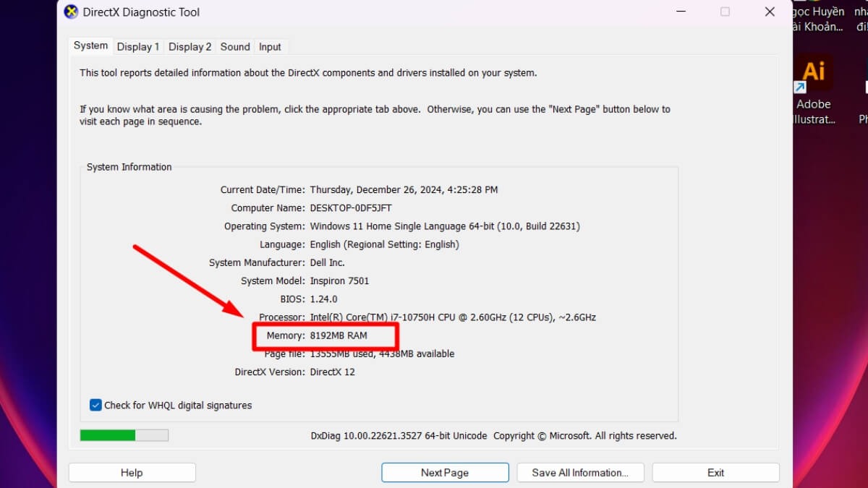Viewport: 868px width, 488px height.
Task: Select the Input tab
Action: (x=270, y=46)
